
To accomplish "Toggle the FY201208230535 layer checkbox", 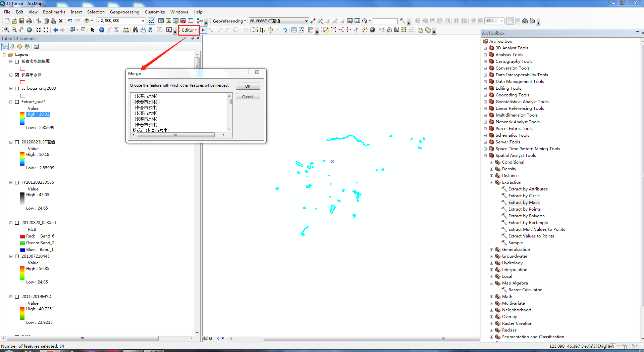I will tap(17, 182).
